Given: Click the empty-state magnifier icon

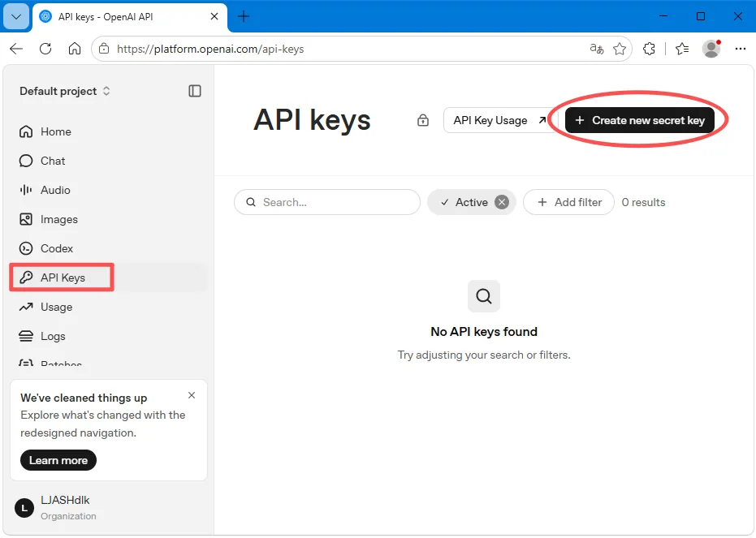Looking at the screenshot, I should coord(484,295).
